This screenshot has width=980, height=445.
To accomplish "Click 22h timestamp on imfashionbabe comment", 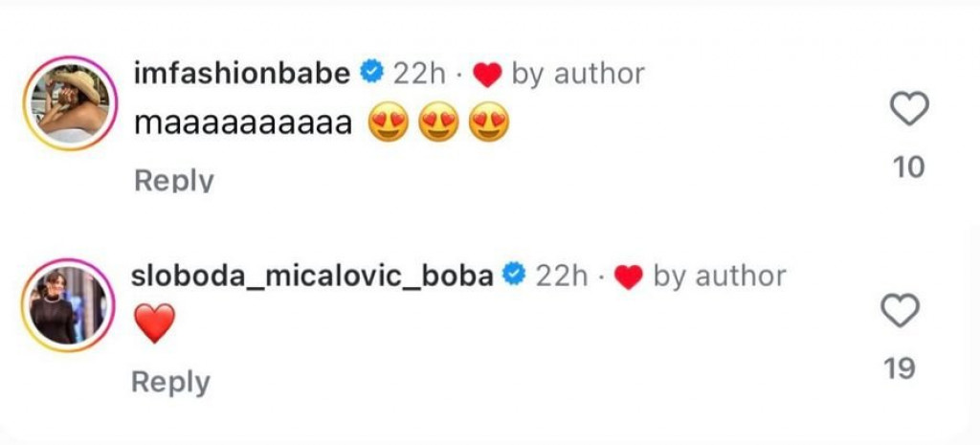I will pyautogui.click(x=419, y=73).
